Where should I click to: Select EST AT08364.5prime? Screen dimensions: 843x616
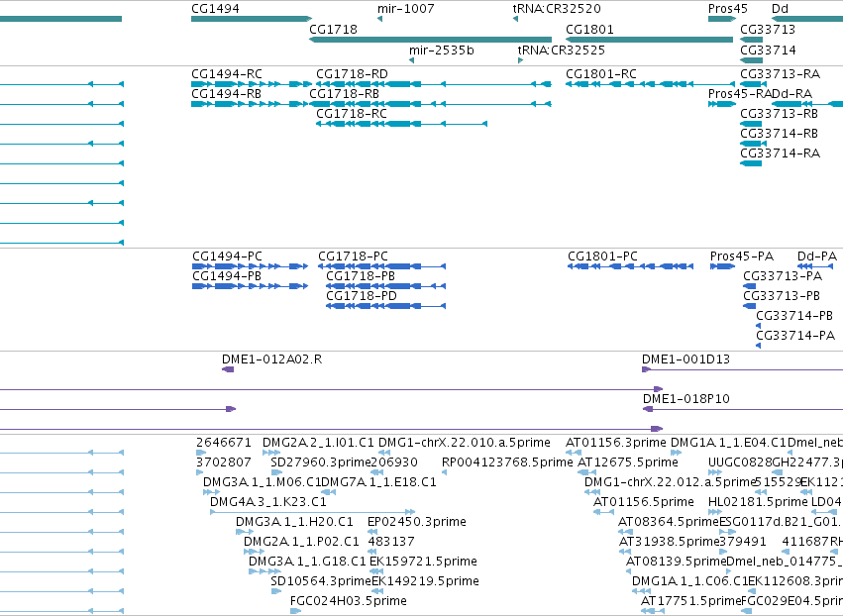[625, 532]
